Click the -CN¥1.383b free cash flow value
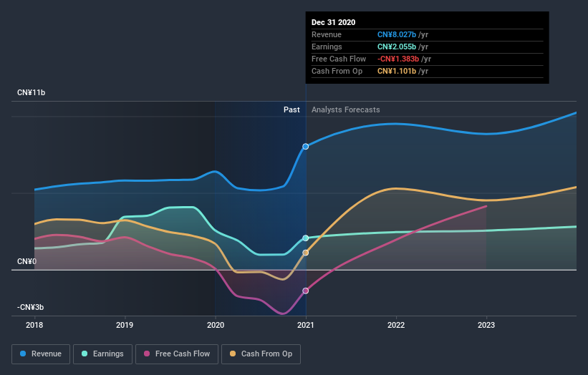588x375 pixels. (398, 59)
